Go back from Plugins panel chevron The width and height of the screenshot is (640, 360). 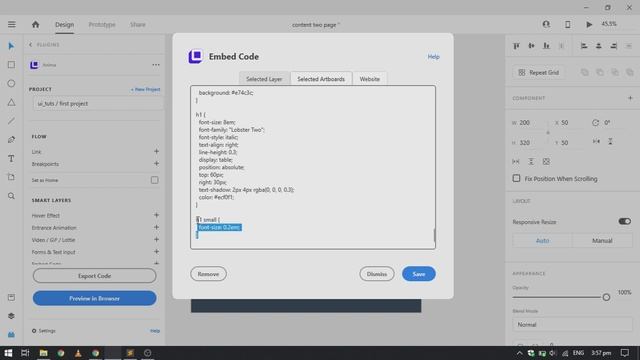pos(30,44)
